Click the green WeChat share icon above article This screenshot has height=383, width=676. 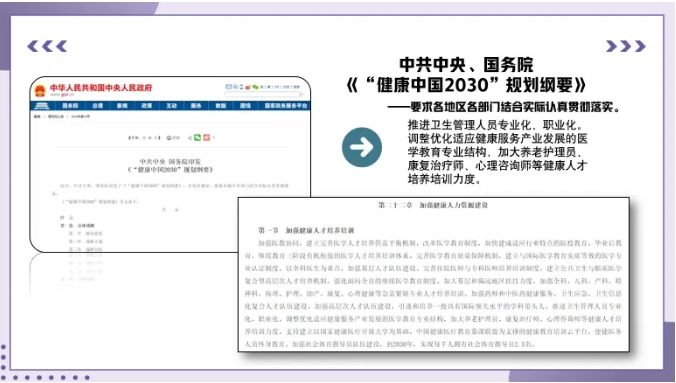point(197,138)
